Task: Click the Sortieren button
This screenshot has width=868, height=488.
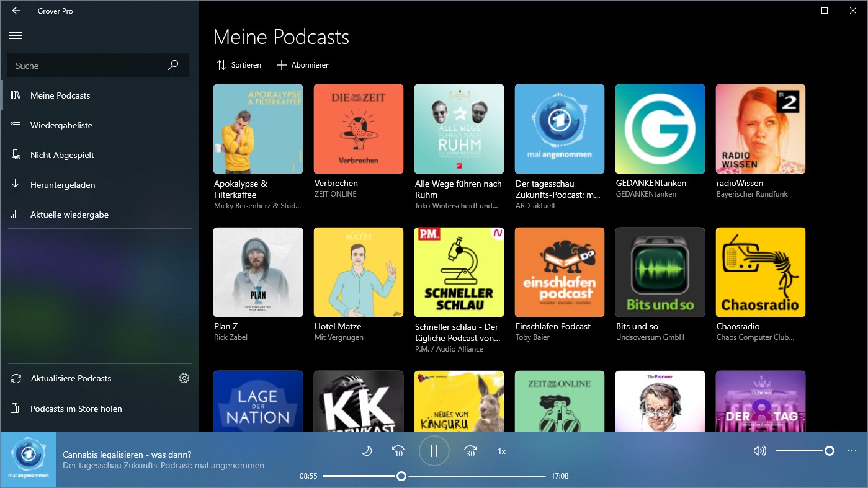Action: pos(239,65)
